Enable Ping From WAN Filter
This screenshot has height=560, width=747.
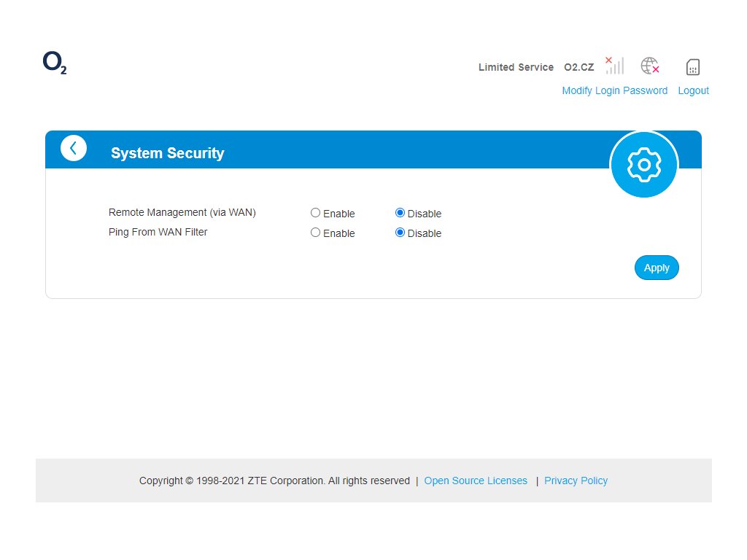(x=315, y=233)
